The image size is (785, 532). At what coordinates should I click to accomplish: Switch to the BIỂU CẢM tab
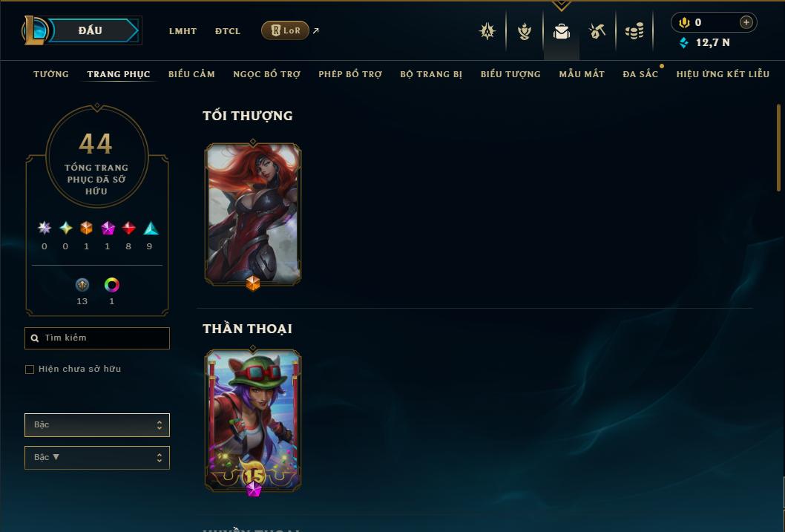[x=191, y=74]
